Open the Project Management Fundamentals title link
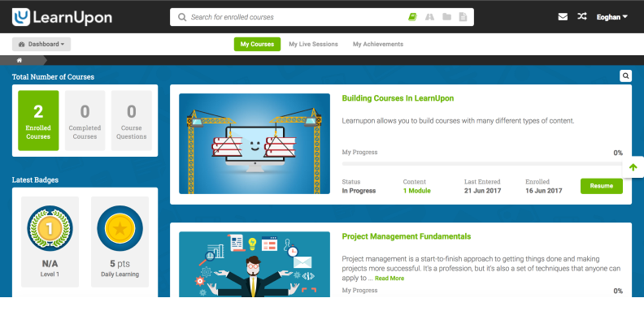The image size is (644, 311). pyautogui.click(x=407, y=237)
